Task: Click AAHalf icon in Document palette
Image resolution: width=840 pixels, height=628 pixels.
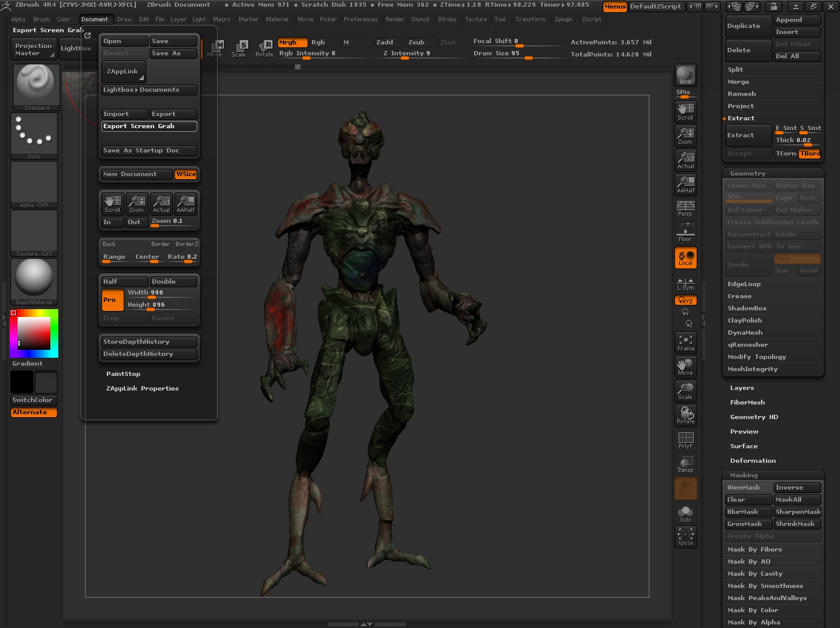Action: 186,203
